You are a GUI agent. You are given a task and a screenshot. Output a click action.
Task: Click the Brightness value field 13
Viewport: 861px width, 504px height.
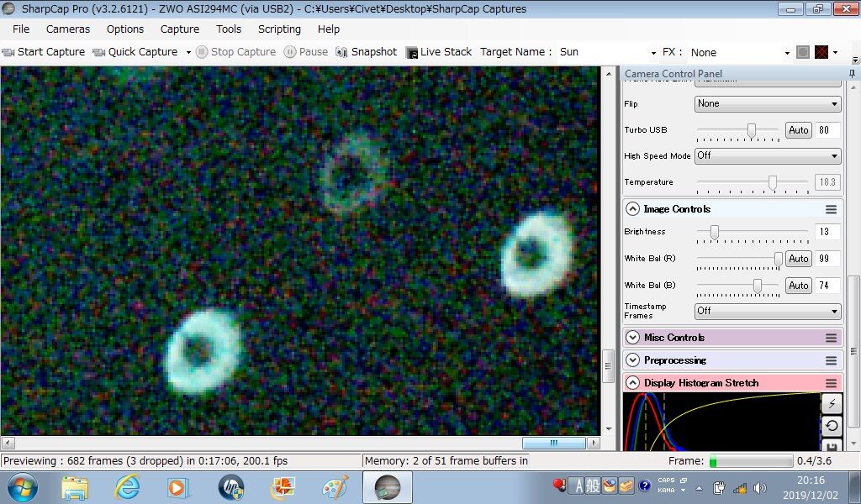point(827,232)
